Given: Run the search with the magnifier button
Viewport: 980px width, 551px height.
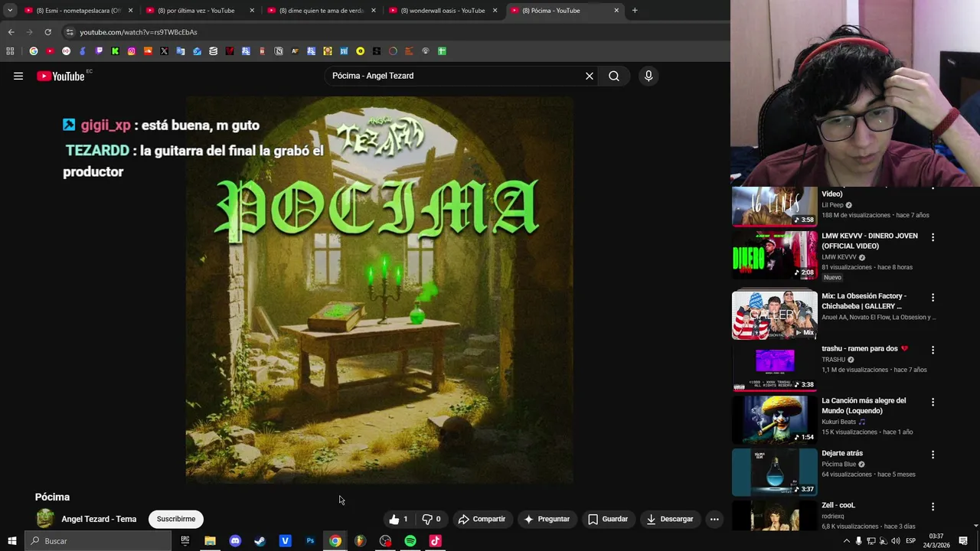Looking at the screenshot, I should tap(614, 76).
